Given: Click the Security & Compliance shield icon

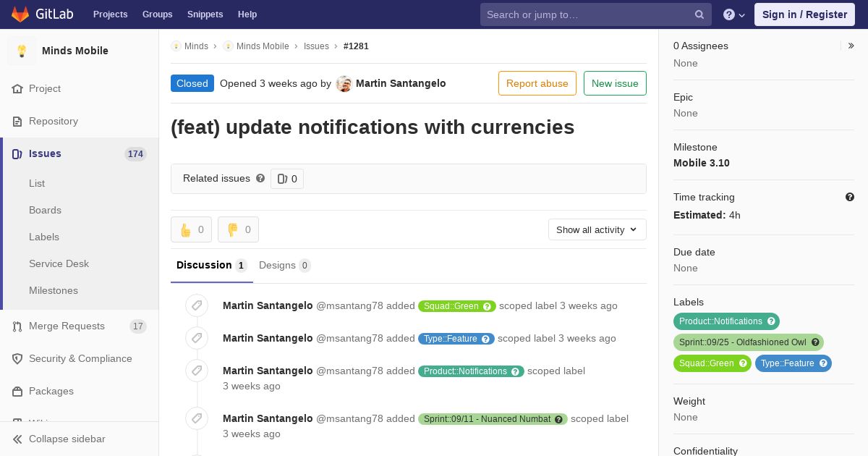Looking at the screenshot, I should [17, 359].
